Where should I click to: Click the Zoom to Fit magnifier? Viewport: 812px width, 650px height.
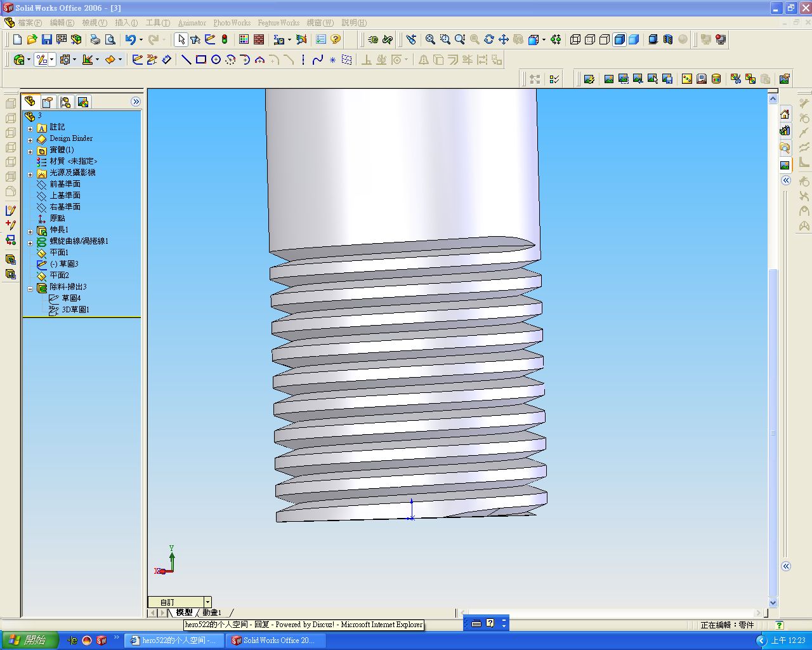(430, 39)
